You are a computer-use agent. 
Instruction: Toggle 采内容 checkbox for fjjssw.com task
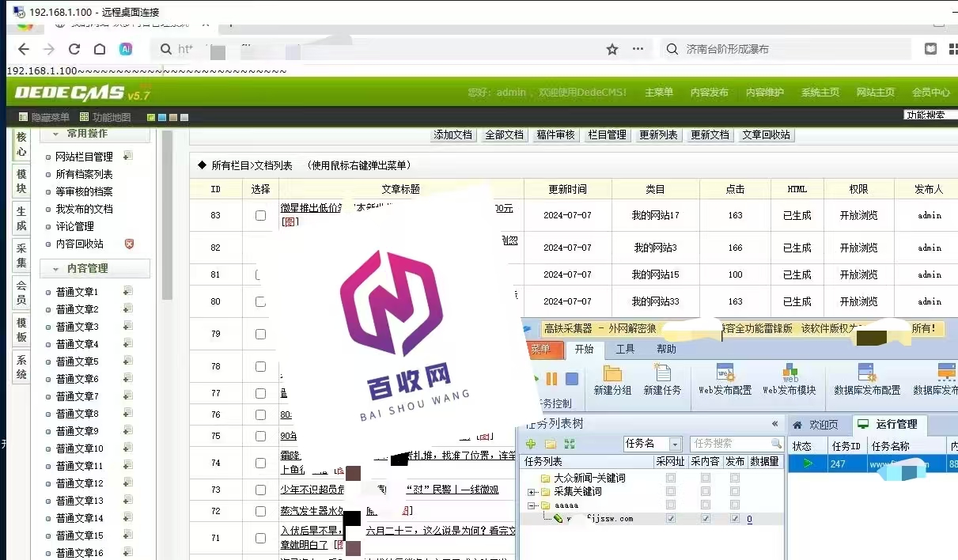705,519
